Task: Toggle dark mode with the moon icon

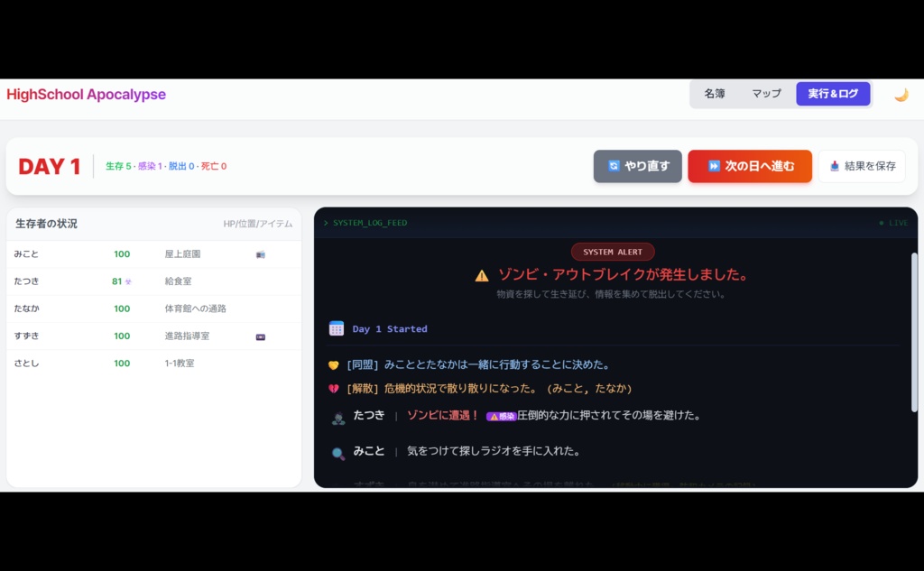Action: pyautogui.click(x=901, y=93)
